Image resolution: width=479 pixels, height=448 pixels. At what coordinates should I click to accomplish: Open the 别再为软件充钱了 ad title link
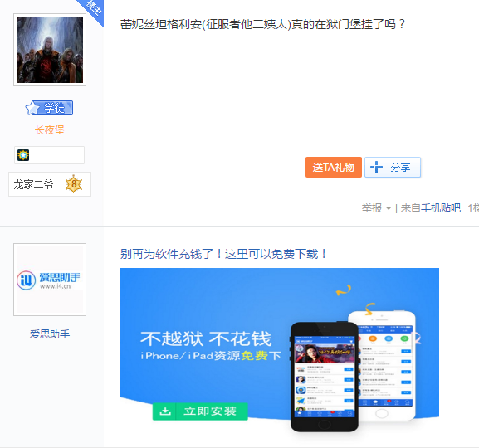223,254
